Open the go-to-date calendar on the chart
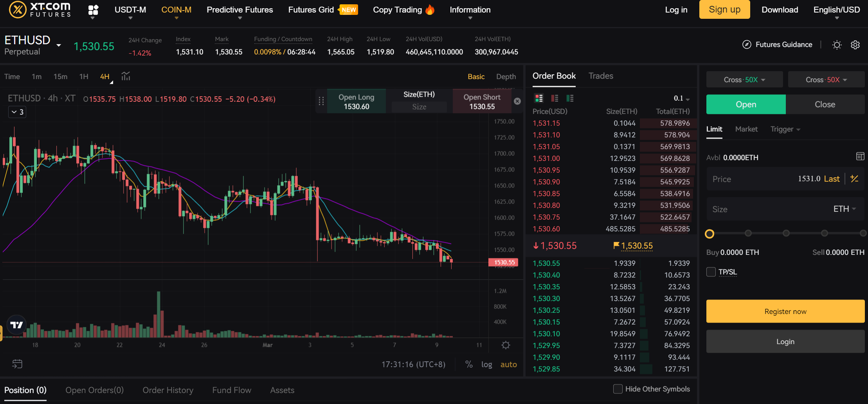The height and width of the screenshot is (404, 868). tap(17, 364)
